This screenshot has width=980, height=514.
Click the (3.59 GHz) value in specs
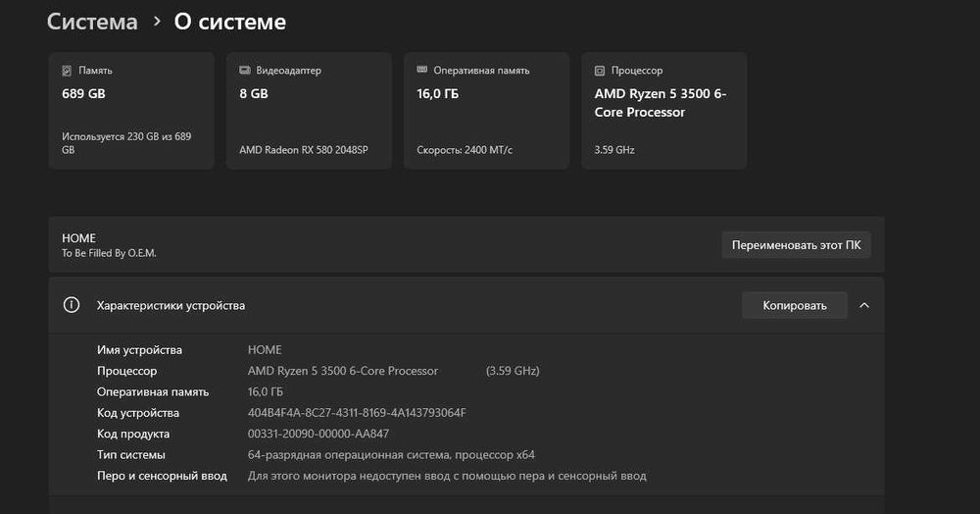coord(513,371)
